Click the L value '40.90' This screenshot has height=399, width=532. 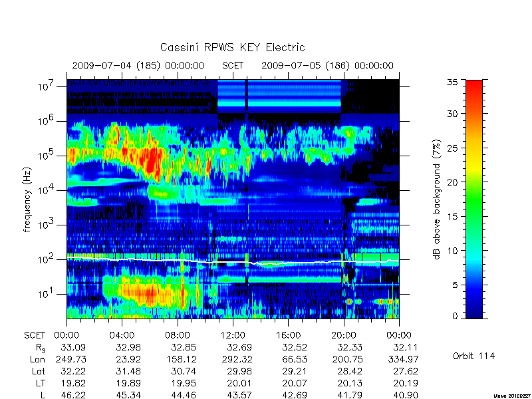(x=406, y=395)
